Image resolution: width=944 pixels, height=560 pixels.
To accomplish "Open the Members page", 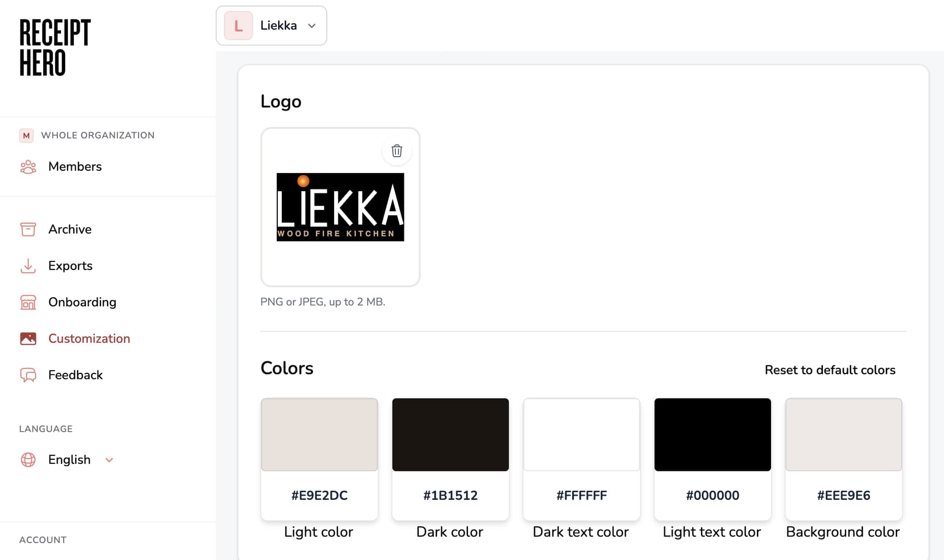I will point(75,167).
